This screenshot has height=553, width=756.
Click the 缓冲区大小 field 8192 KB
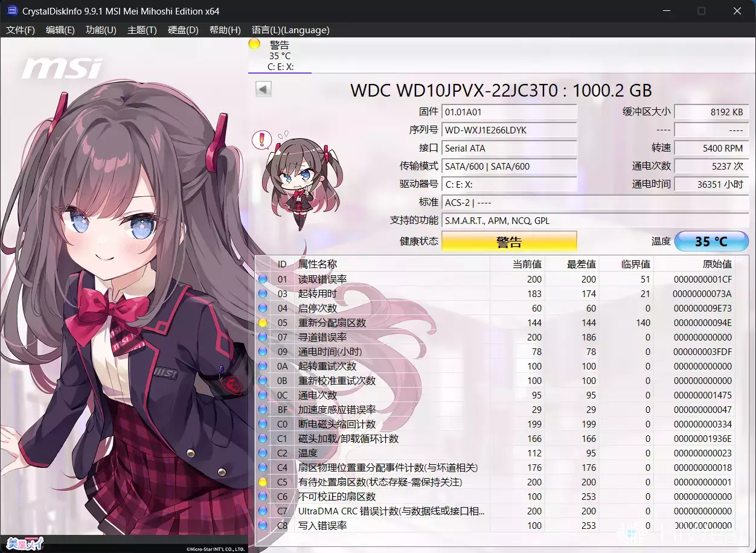point(711,112)
